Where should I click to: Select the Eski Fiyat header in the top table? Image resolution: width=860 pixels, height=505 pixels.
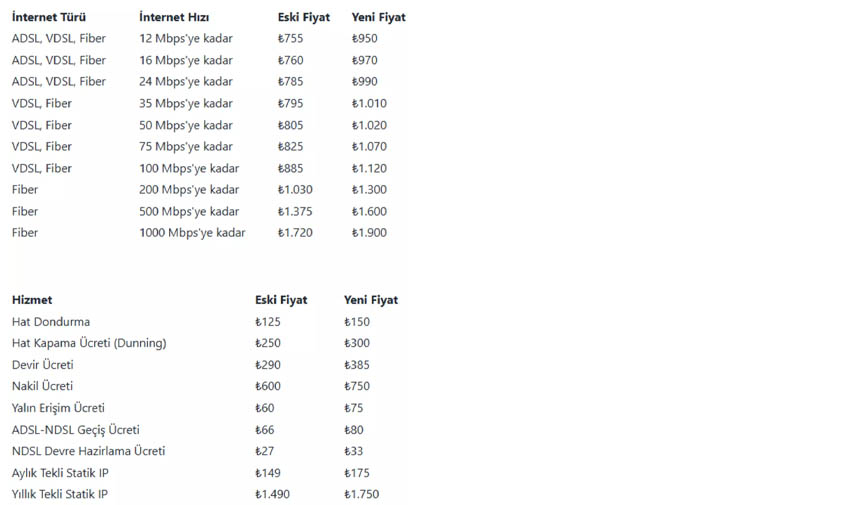[304, 17]
